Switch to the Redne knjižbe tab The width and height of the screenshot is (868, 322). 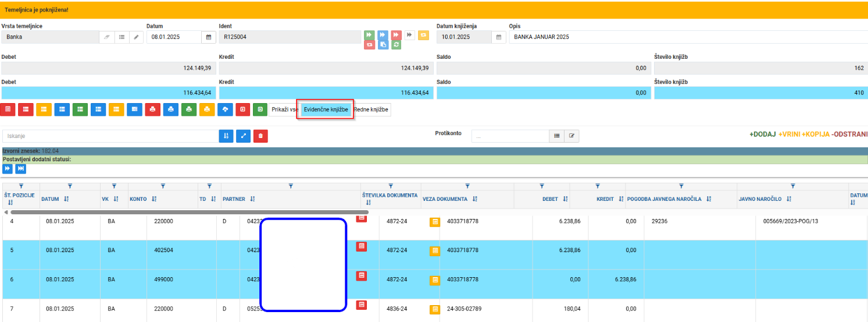[x=371, y=109]
